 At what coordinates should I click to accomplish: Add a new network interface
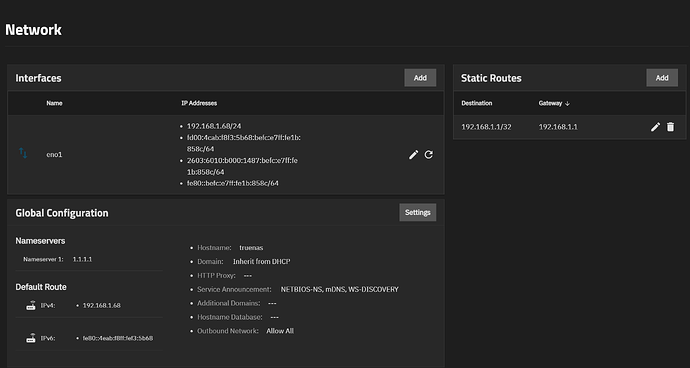tap(420, 78)
